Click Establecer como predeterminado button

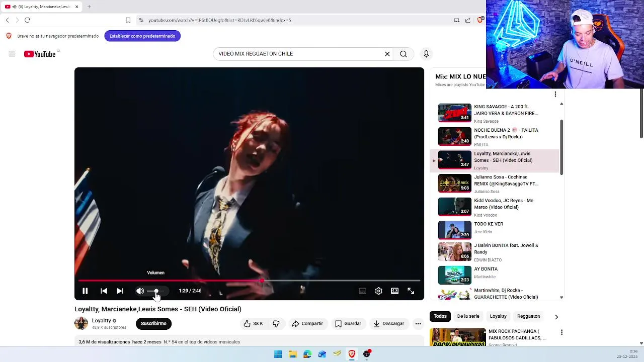(x=142, y=36)
